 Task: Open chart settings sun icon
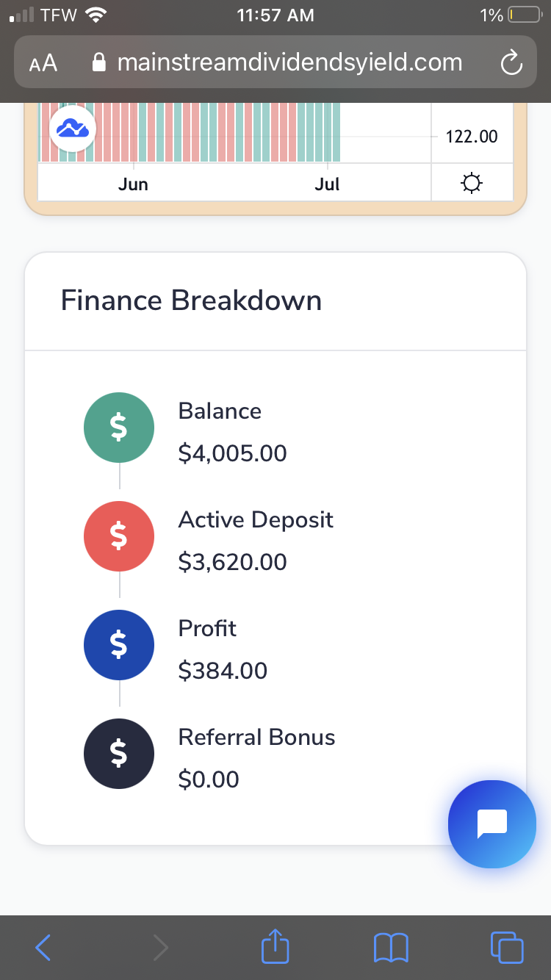(x=471, y=183)
